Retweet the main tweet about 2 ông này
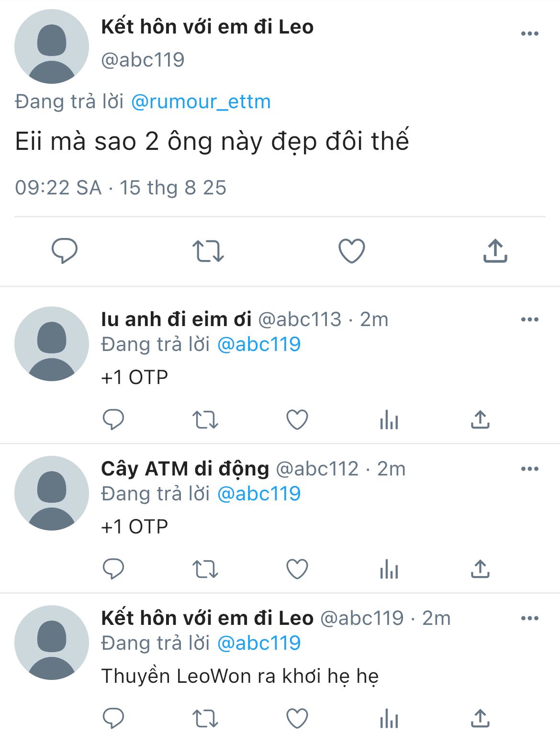The image size is (560, 735). point(208,251)
